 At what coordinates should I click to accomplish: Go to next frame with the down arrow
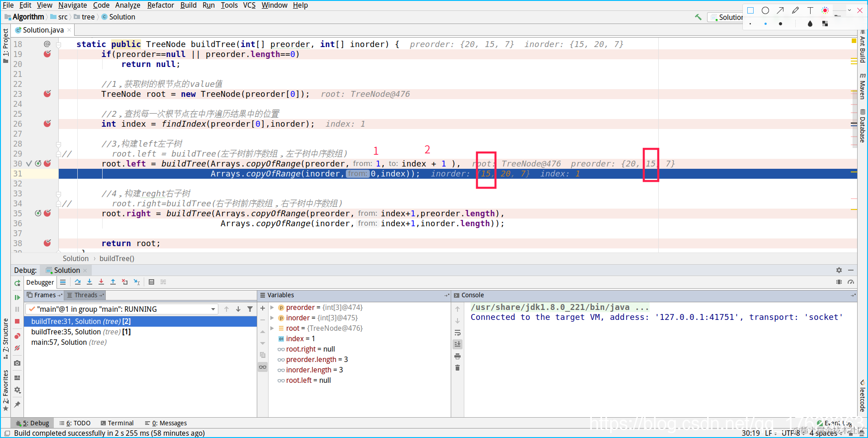click(x=238, y=309)
